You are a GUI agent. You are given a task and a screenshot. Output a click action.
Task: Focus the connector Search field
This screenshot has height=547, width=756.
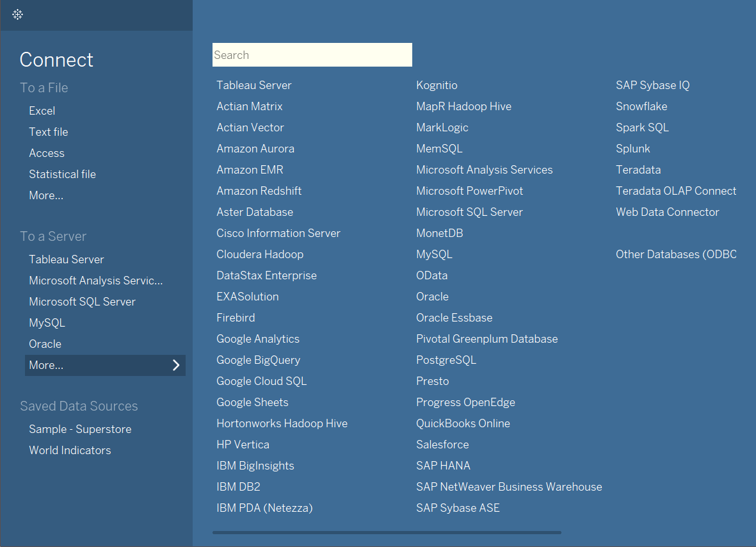[x=312, y=55]
